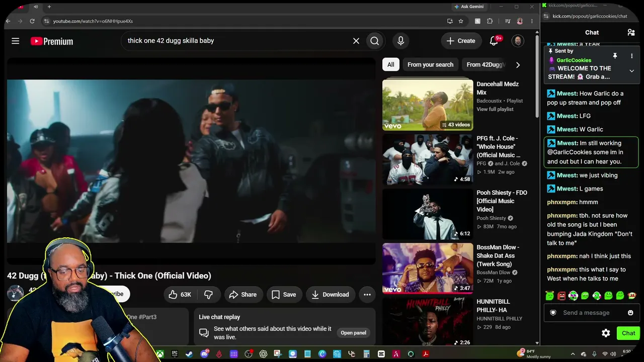This screenshot has width=644, height=362.
Task: Click the YouTube search input field
Action: point(236,41)
